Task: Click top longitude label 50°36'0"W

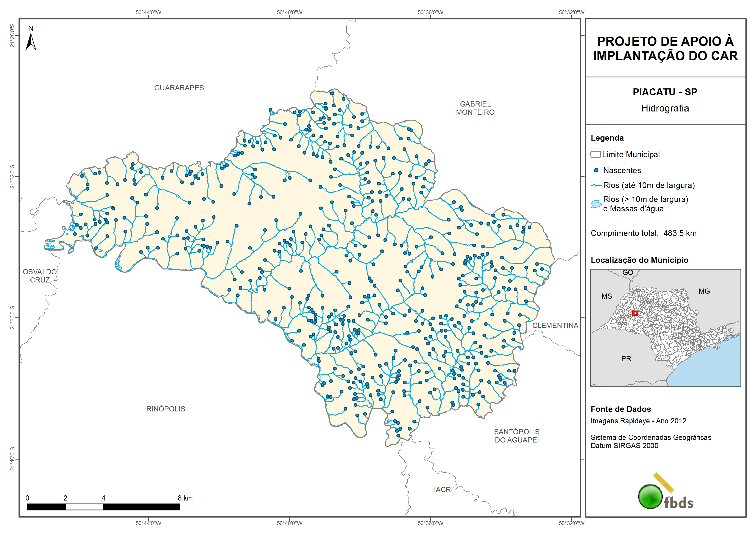Action: click(430, 13)
